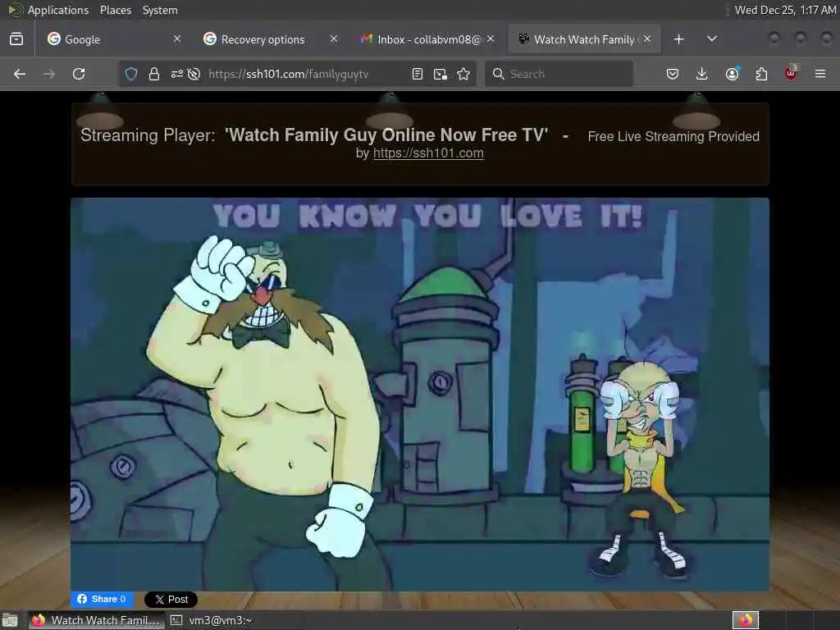Reload the current page
This screenshot has width=840, height=630.
pyautogui.click(x=79, y=74)
